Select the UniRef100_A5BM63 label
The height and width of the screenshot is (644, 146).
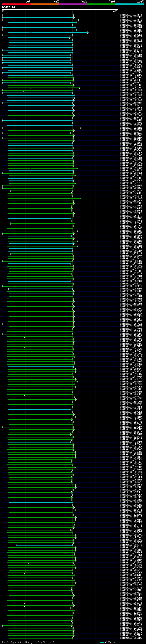131,211
